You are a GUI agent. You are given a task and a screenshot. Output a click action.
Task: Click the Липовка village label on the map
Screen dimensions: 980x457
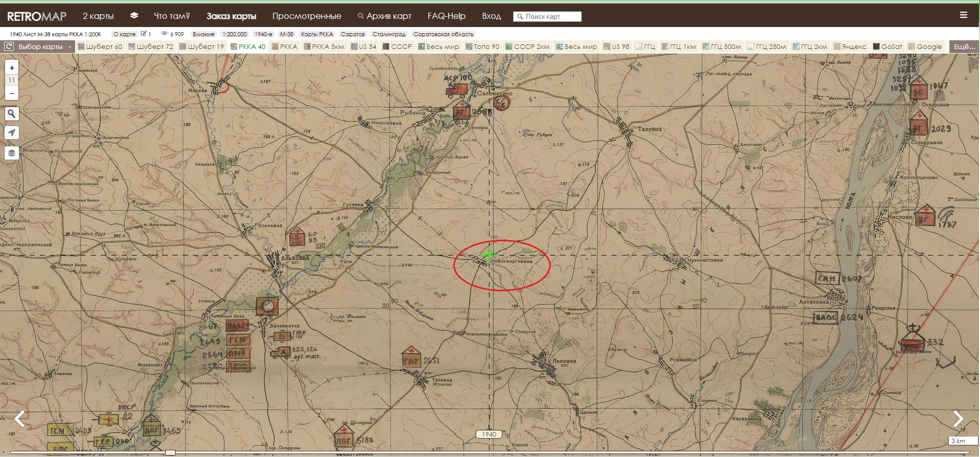tap(564, 361)
